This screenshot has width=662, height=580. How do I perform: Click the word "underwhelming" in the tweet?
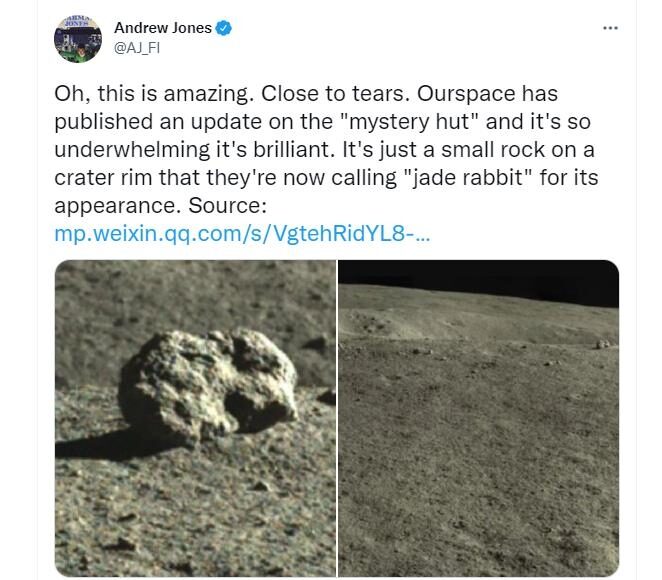132,150
